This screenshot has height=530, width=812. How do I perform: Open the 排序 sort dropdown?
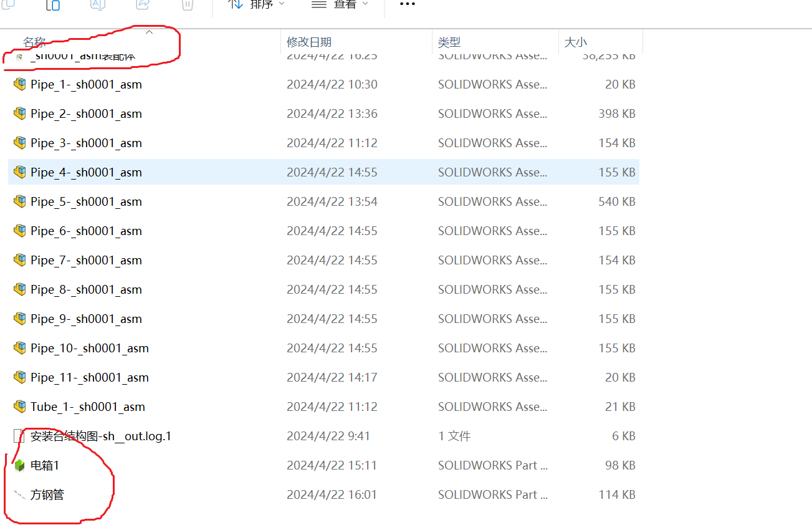[256, 4]
